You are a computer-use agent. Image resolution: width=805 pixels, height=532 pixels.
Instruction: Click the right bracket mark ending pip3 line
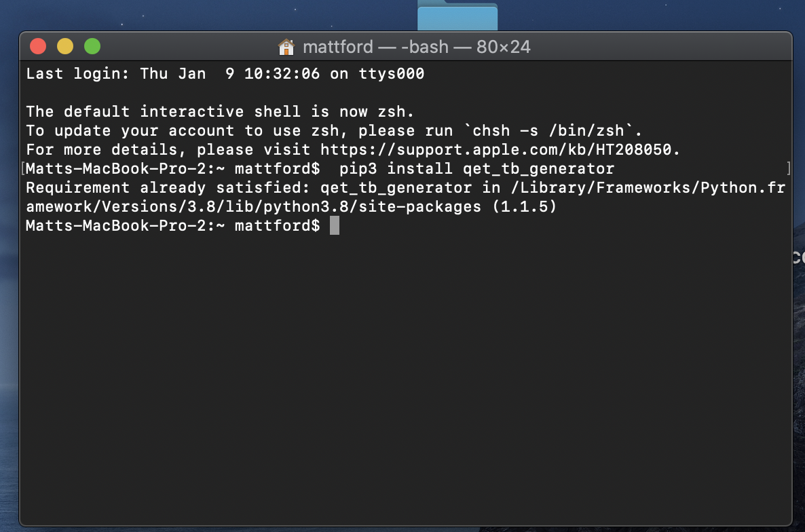point(788,169)
